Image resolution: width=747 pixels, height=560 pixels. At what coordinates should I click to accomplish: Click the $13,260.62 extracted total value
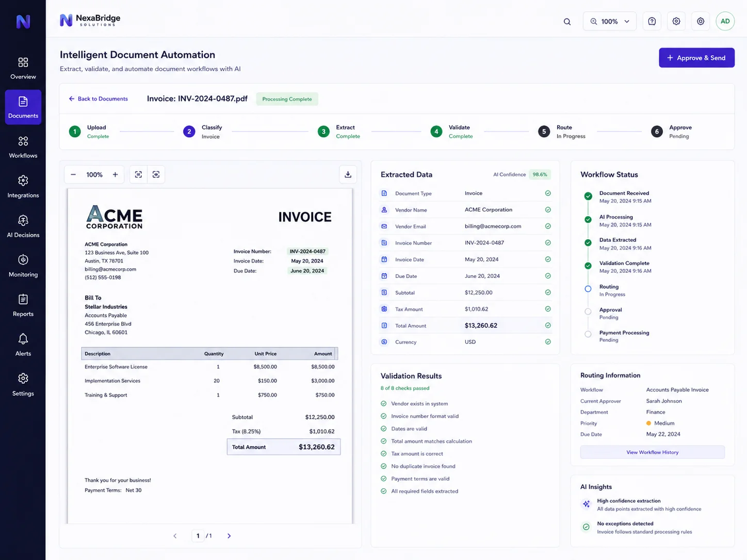pos(481,325)
